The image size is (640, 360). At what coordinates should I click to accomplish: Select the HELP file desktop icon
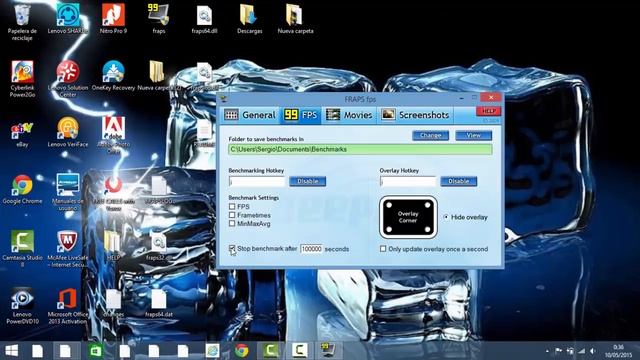pos(113,246)
